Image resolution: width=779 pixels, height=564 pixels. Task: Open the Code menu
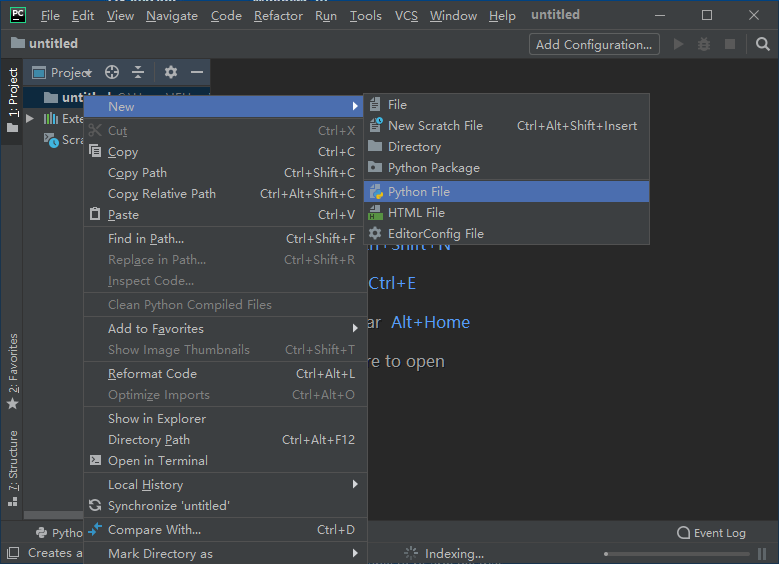coord(226,16)
